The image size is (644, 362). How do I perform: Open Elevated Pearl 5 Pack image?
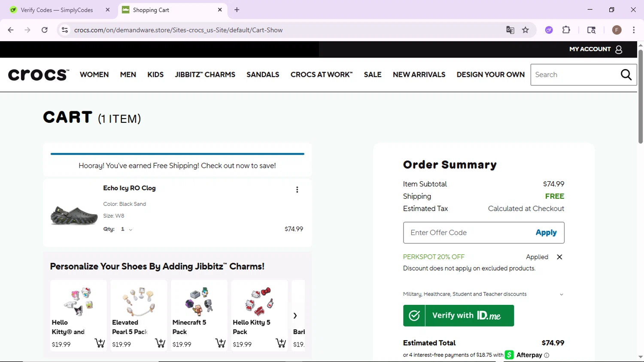click(138, 301)
